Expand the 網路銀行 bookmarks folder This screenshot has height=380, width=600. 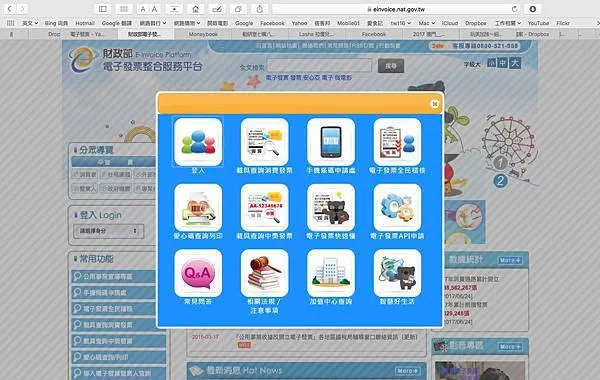(x=153, y=23)
